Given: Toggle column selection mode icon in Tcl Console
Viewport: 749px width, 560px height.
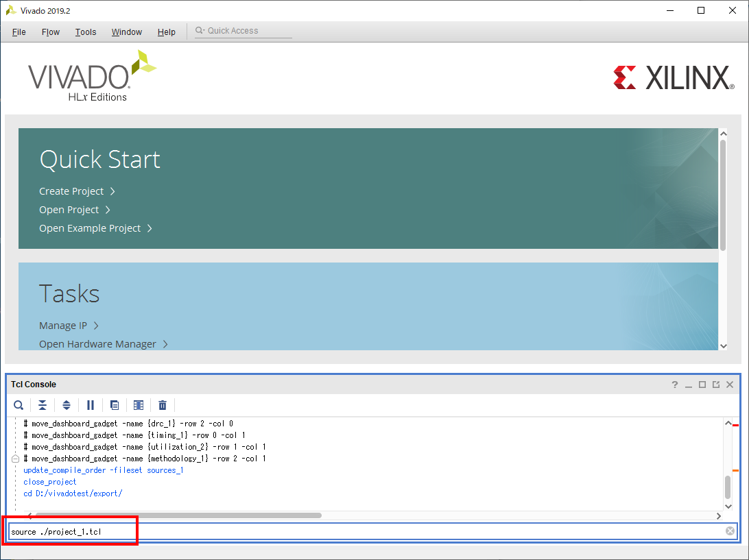Looking at the screenshot, I should pyautogui.click(x=139, y=405).
